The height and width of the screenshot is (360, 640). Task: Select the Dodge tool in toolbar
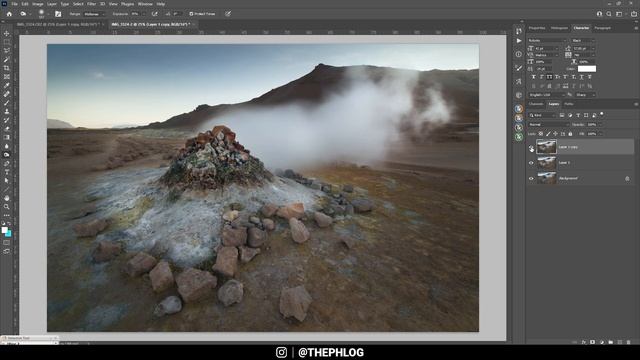[x=7, y=155]
